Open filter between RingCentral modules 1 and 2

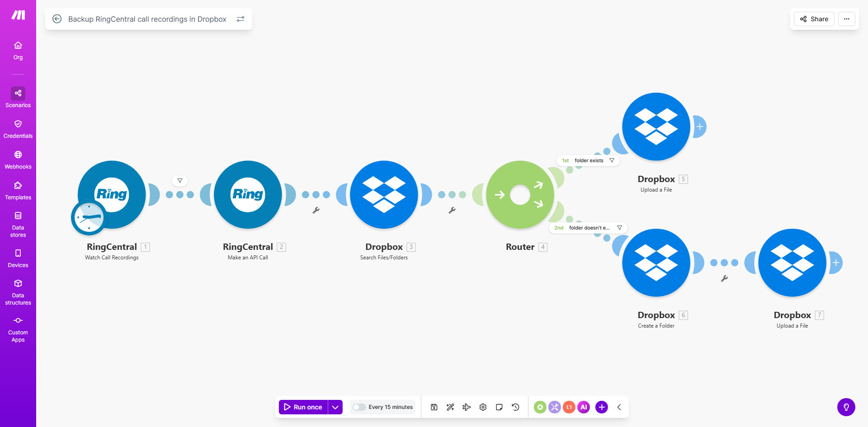tap(180, 181)
